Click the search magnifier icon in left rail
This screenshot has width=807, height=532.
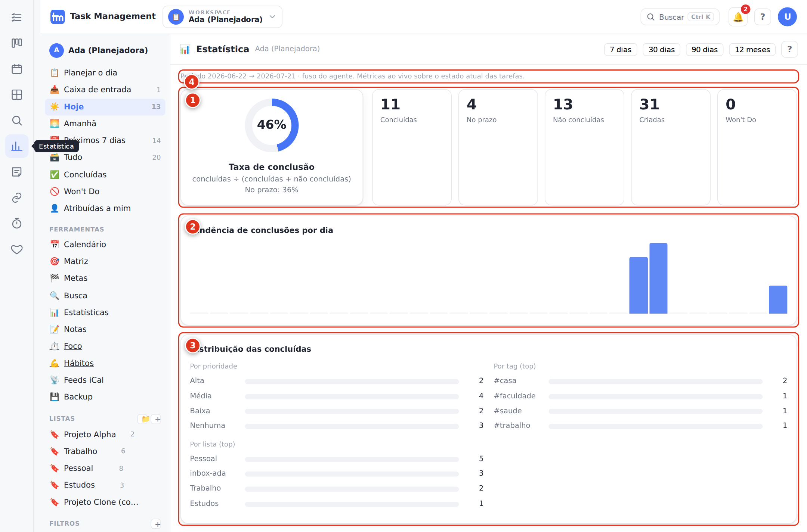point(17,121)
